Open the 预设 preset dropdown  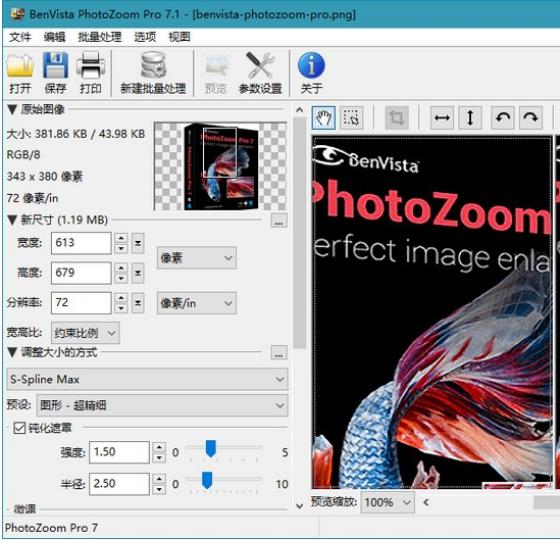(162, 406)
